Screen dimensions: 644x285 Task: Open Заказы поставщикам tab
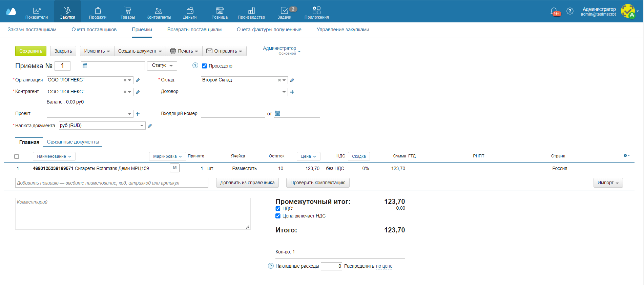point(32,30)
